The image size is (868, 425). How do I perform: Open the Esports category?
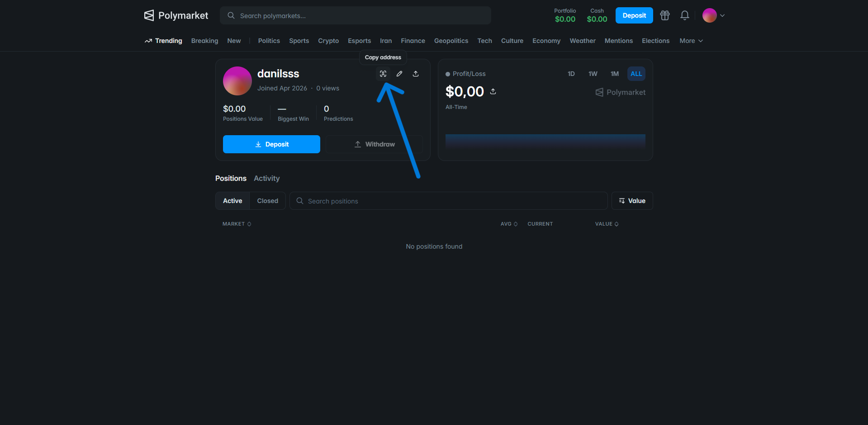coord(360,41)
